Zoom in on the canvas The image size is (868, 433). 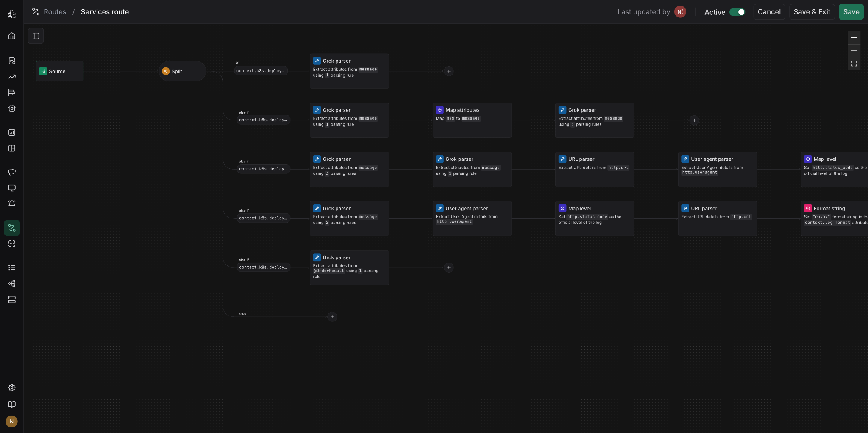pos(854,38)
